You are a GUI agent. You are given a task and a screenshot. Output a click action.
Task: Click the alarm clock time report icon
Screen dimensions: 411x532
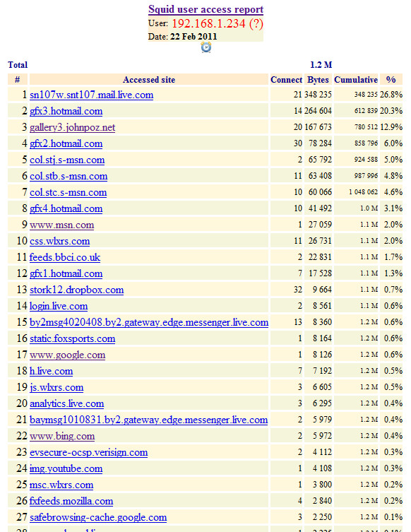tap(205, 47)
